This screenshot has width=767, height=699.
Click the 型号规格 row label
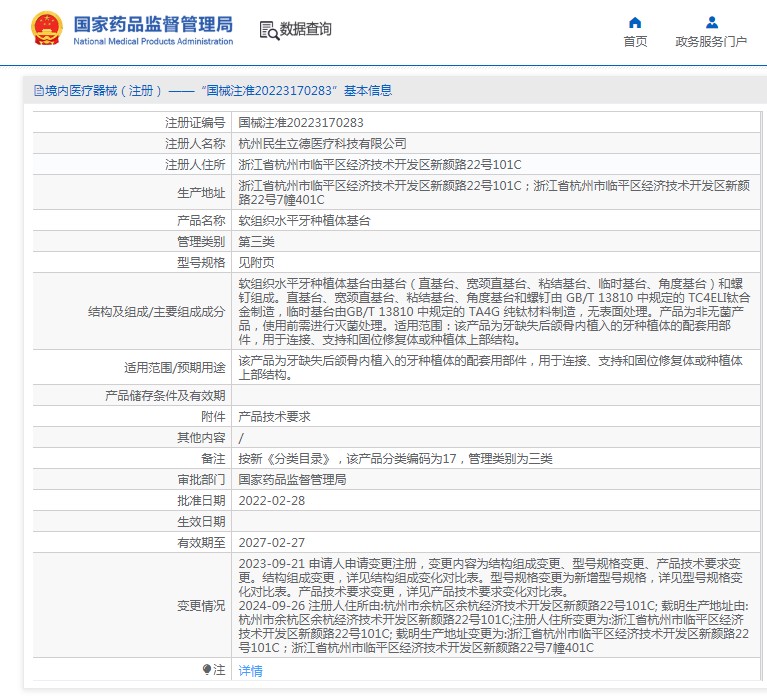[201, 263]
